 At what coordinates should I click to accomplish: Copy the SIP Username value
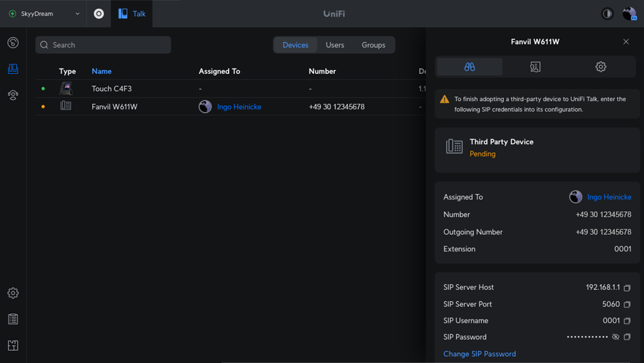point(627,321)
